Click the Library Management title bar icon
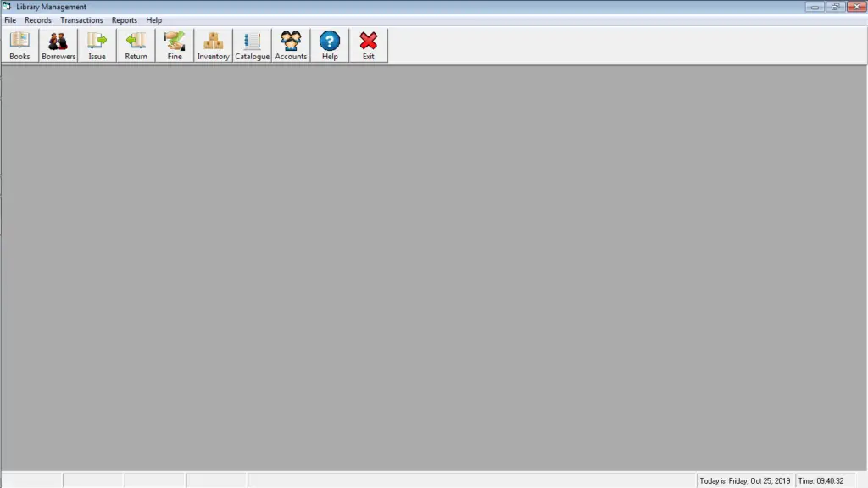Viewport: 868px width, 488px height. pos(8,6)
